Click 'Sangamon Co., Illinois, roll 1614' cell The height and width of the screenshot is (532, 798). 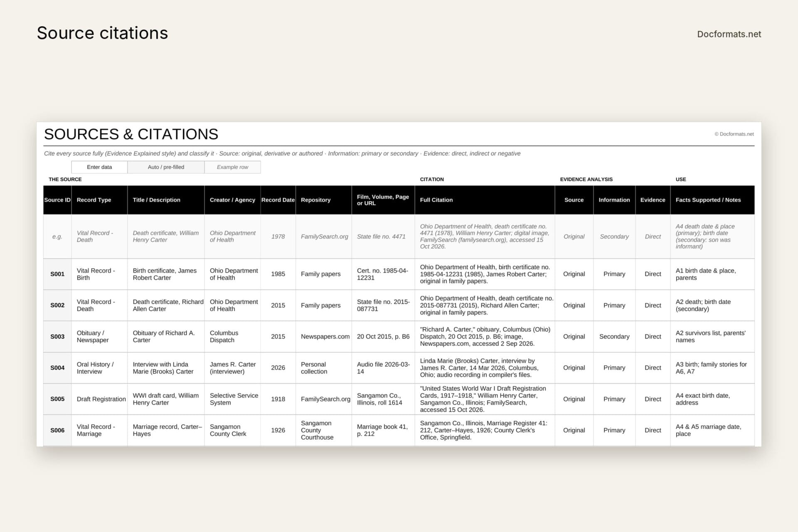click(383, 399)
